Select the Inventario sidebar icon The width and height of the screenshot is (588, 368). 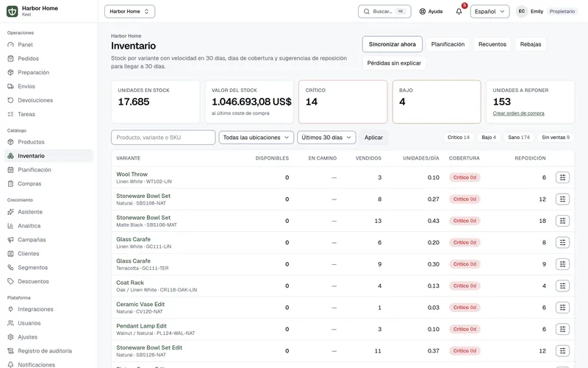(10, 156)
